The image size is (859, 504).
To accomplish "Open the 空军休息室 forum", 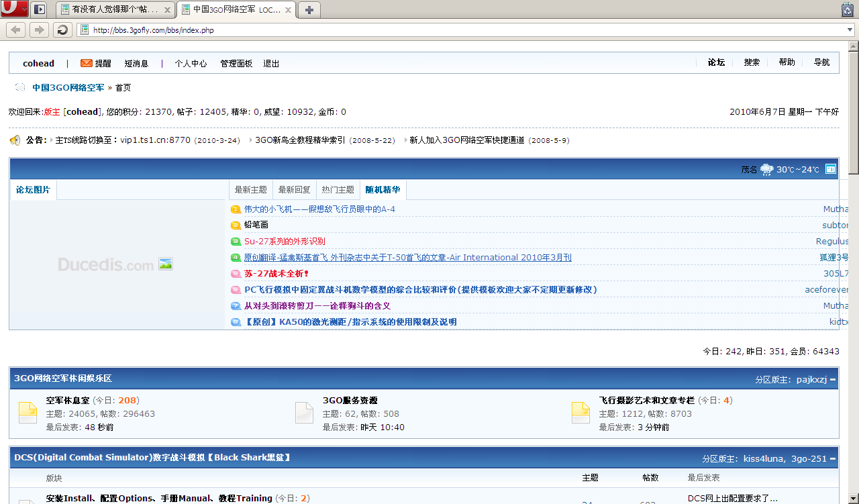I will click(68, 401).
